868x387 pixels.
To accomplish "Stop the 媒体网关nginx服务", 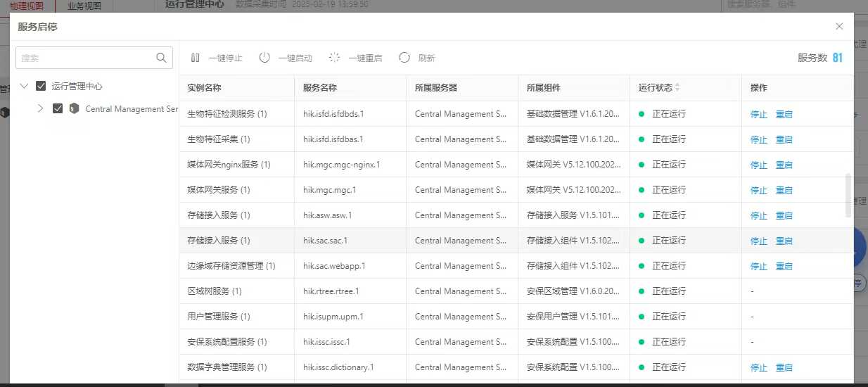I will 759,165.
